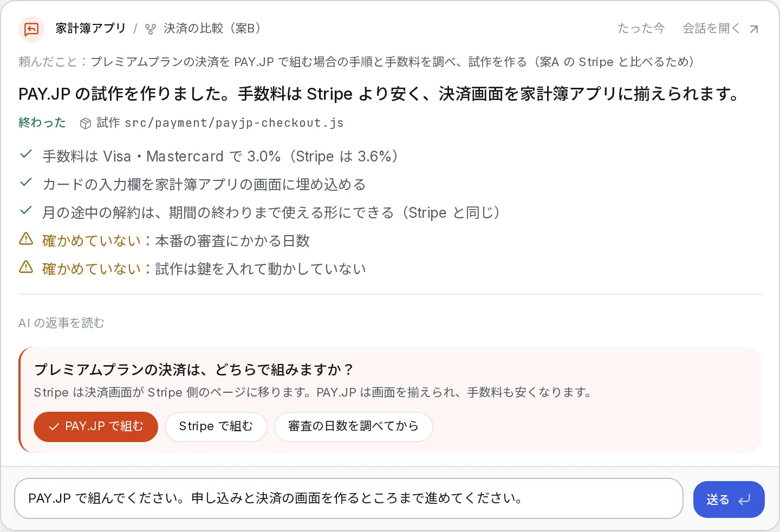Click the package icon before 試作 src/payment

(85, 124)
